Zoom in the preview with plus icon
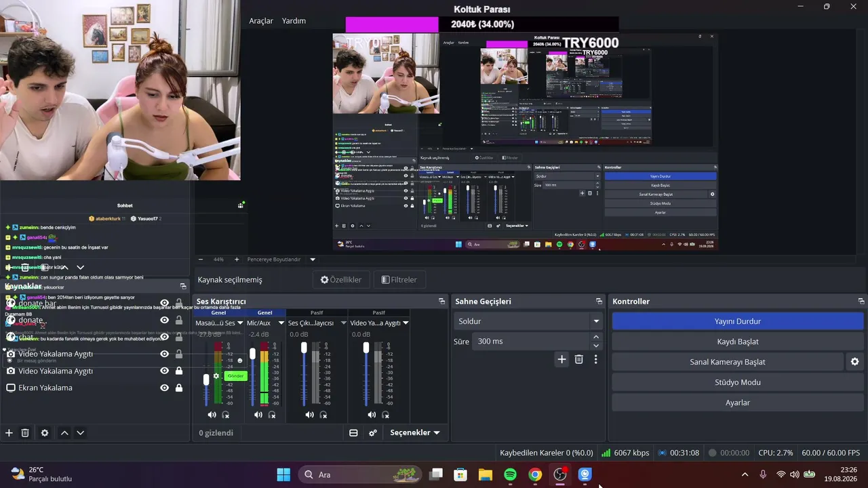868x488 pixels. tap(237, 259)
